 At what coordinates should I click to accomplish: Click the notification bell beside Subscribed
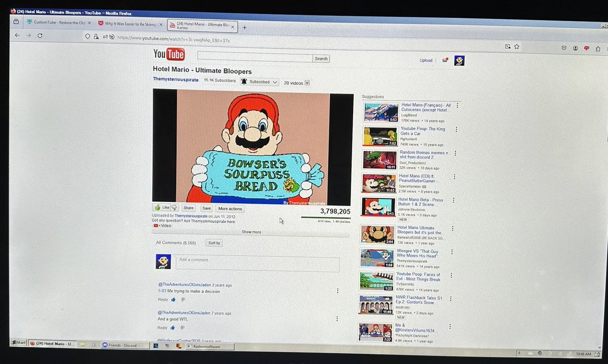tap(244, 82)
